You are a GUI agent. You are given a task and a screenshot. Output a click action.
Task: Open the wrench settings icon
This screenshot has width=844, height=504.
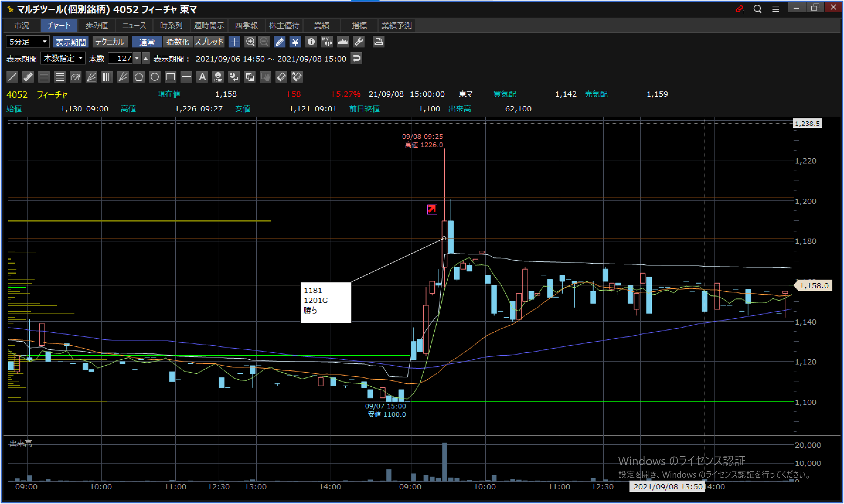pyautogui.click(x=359, y=42)
